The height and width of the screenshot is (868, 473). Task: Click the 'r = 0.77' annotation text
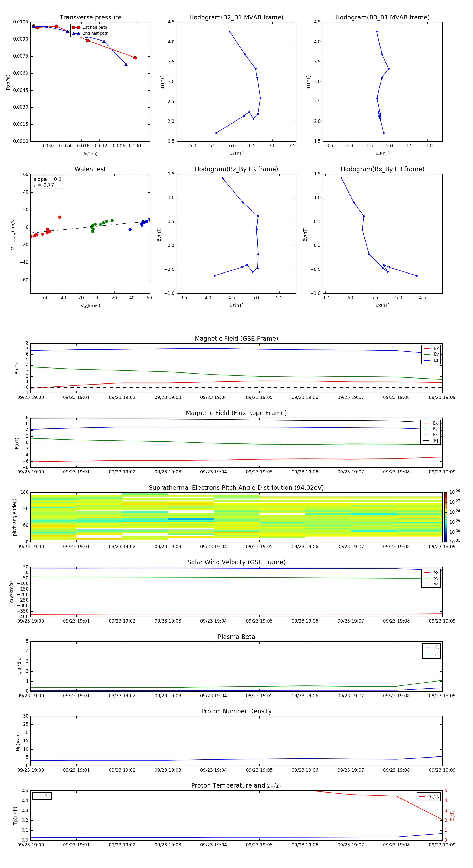pos(44,185)
